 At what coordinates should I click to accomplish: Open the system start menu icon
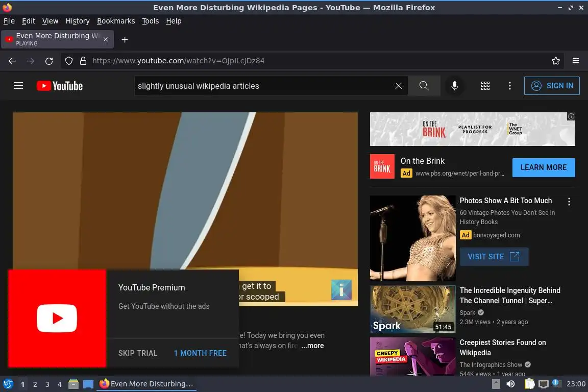(x=8, y=384)
